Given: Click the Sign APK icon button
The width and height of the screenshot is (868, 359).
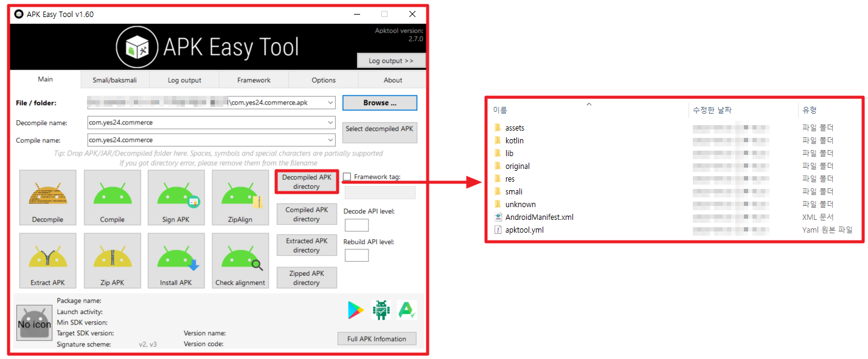Looking at the screenshot, I should coord(176,198).
